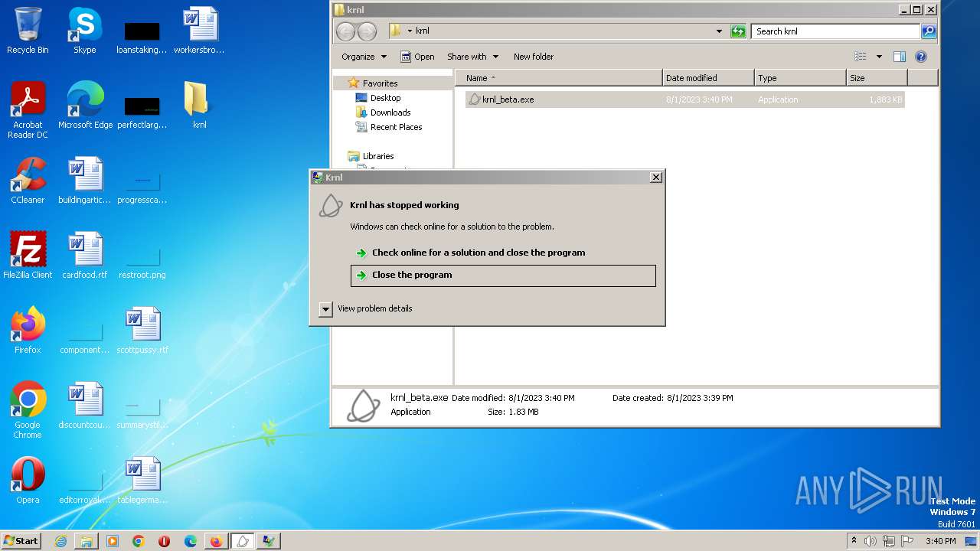Sort files by the Type column
The width and height of the screenshot is (980, 551).
coord(800,78)
